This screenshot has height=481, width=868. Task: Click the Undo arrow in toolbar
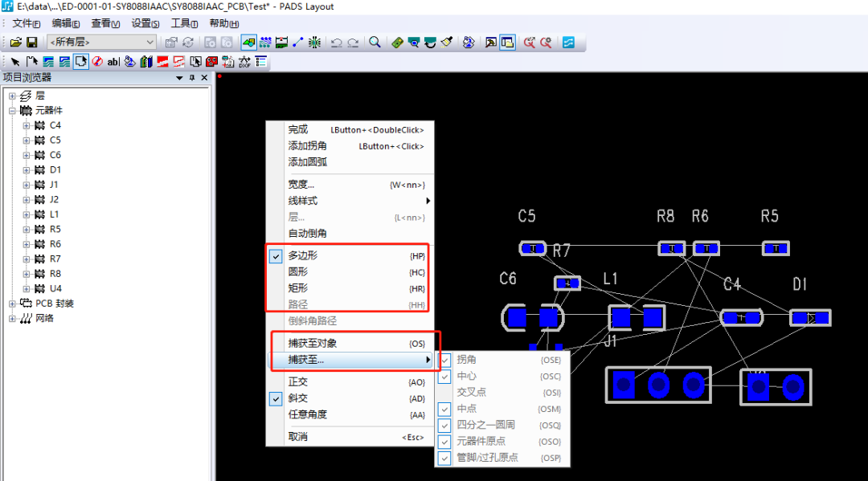point(337,42)
